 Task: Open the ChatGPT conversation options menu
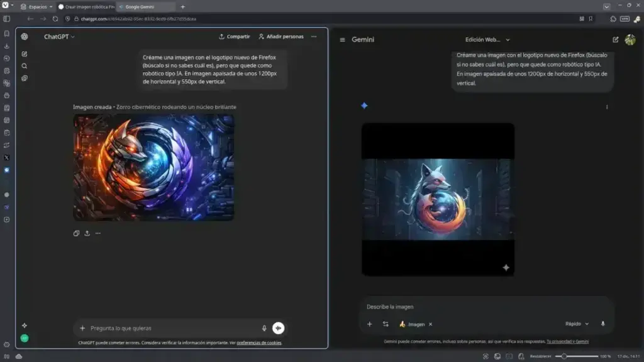[314, 36]
